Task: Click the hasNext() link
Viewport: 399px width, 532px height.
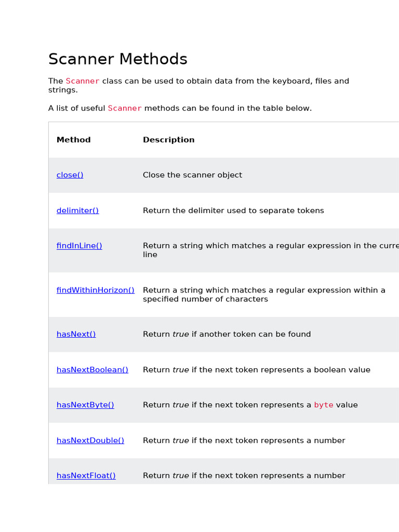Action: point(76,335)
